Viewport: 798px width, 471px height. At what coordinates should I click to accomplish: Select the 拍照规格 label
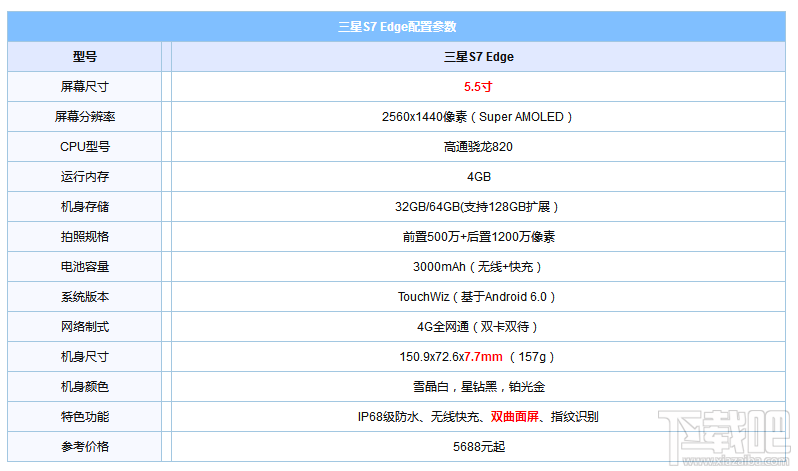(x=84, y=237)
